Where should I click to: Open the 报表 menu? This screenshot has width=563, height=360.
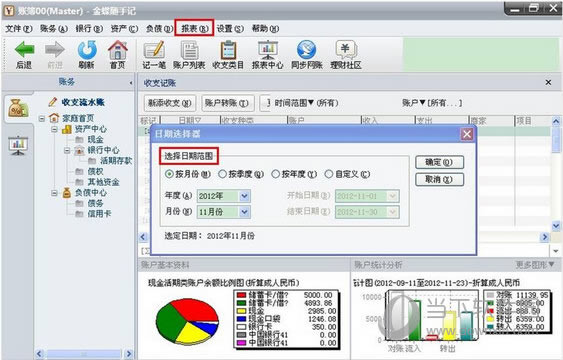click(x=195, y=28)
